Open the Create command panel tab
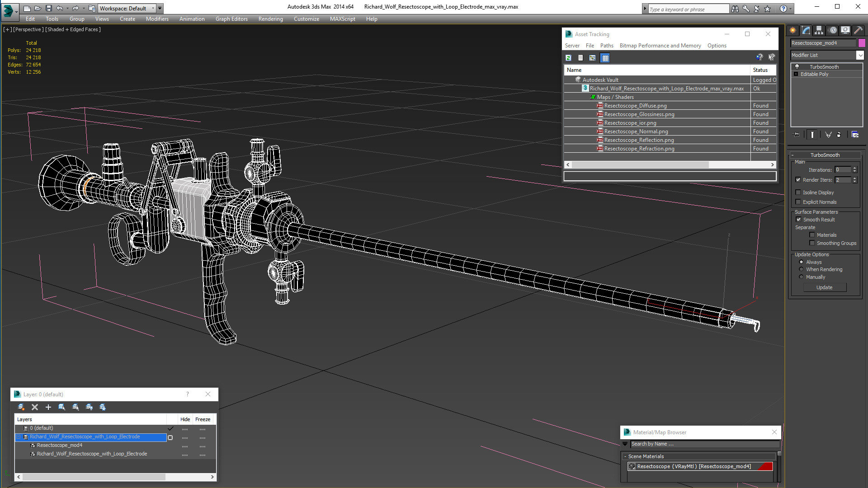The height and width of the screenshot is (488, 868). coord(793,30)
